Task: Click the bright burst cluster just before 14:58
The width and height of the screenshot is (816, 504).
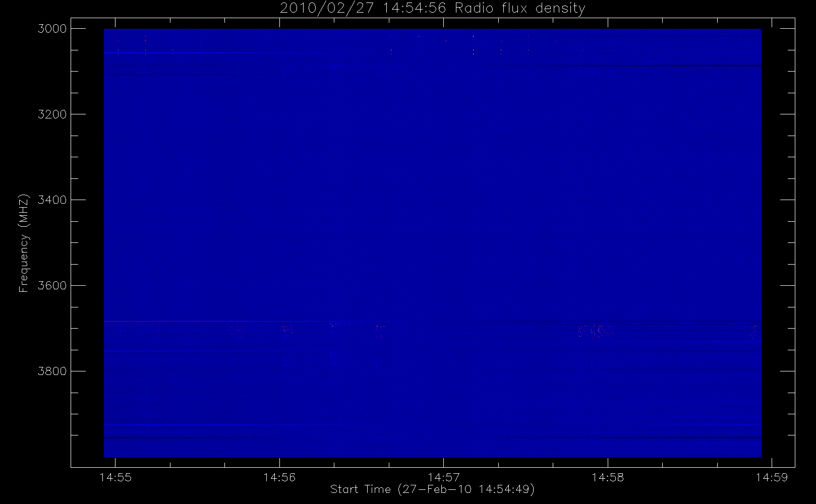Action: tap(595, 331)
